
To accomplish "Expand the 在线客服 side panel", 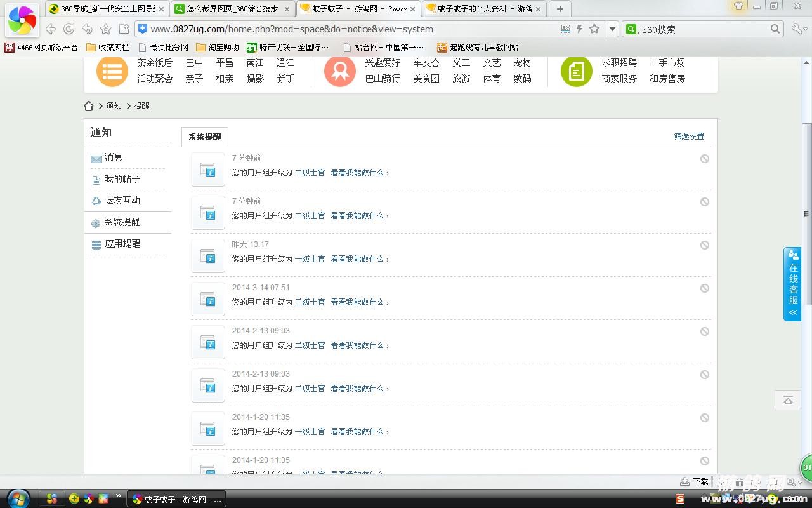I will pyautogui.click(x=792, y=284).
